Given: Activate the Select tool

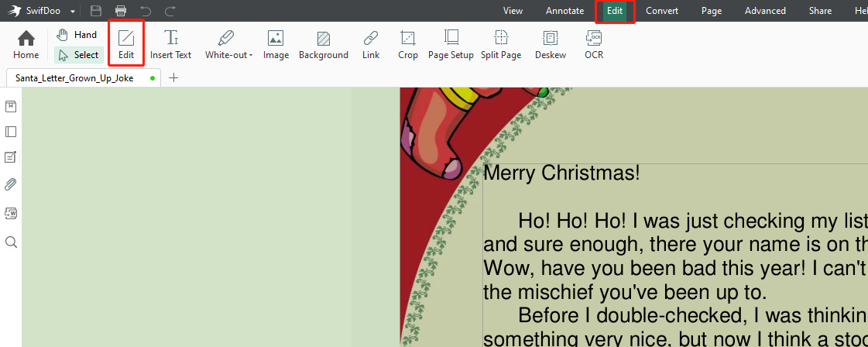Looking at the screenshot, I should coord(79,55).
